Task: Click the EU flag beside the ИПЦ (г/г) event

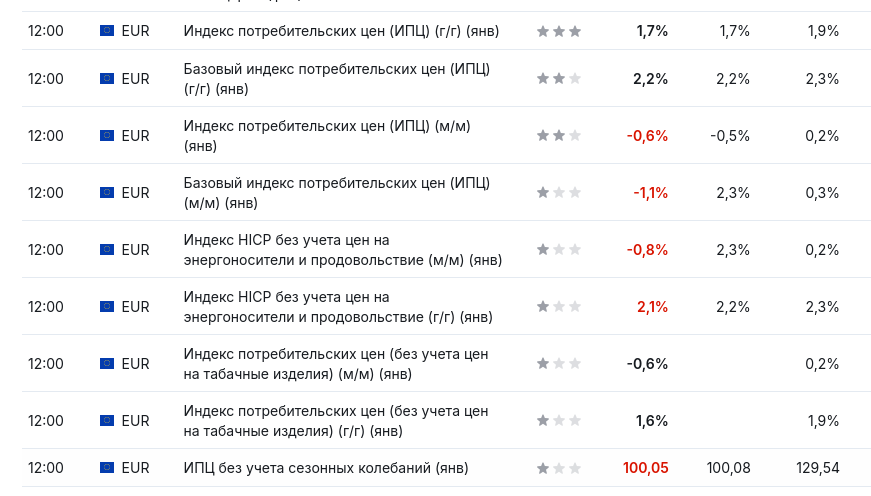Action: 107,31
